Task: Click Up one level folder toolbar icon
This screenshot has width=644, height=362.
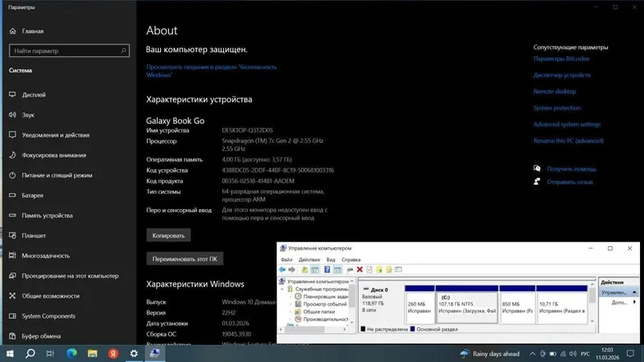Action: coord(304,269)
